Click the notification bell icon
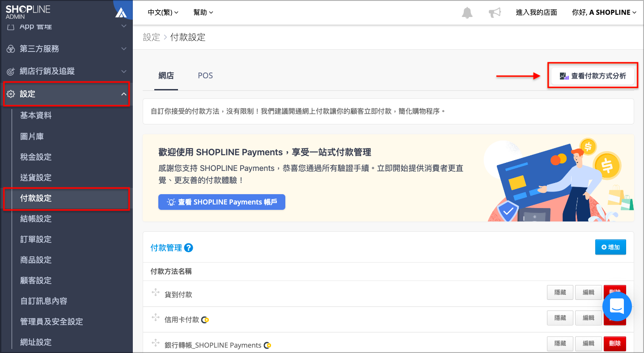 (467, 13)
